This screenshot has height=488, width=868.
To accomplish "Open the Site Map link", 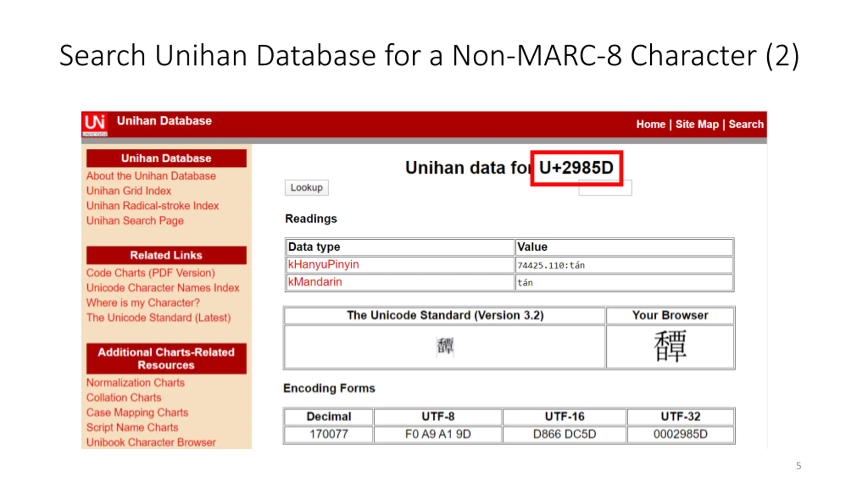I will [697, 124].
